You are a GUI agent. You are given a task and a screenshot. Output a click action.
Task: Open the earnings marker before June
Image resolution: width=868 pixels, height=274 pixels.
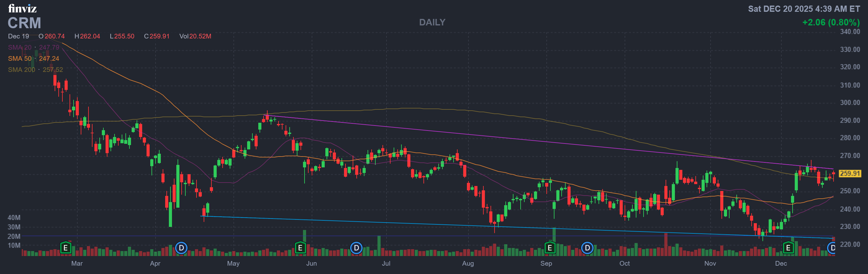tap(300, 248)
